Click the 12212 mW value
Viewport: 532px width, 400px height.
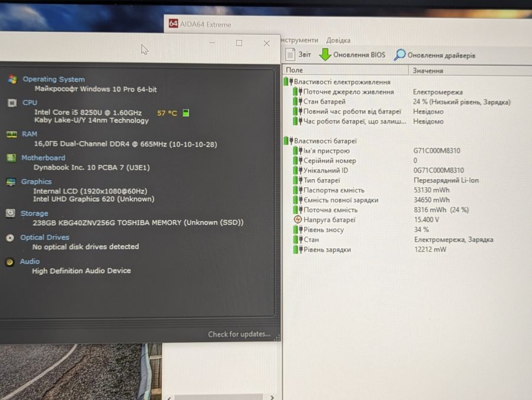430,249
